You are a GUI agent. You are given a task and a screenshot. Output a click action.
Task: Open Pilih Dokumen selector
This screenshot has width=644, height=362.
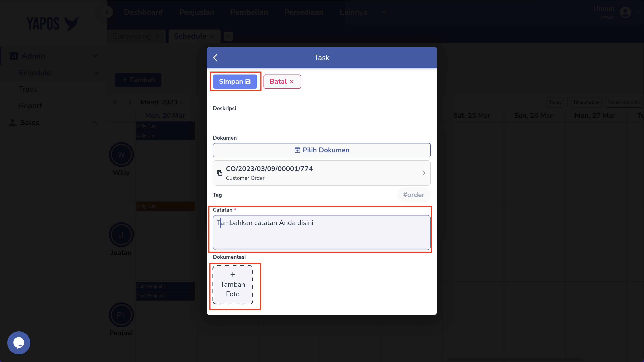(321, 150)
